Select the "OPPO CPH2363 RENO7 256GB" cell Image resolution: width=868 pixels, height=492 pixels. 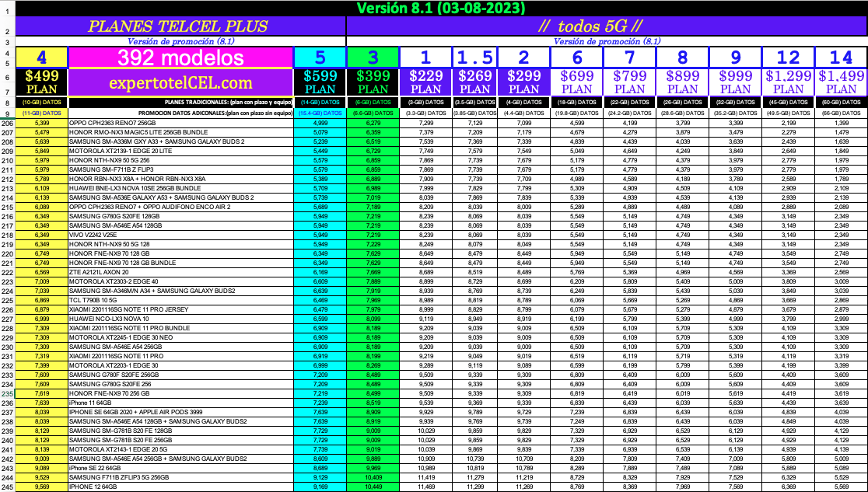(180, 123)
